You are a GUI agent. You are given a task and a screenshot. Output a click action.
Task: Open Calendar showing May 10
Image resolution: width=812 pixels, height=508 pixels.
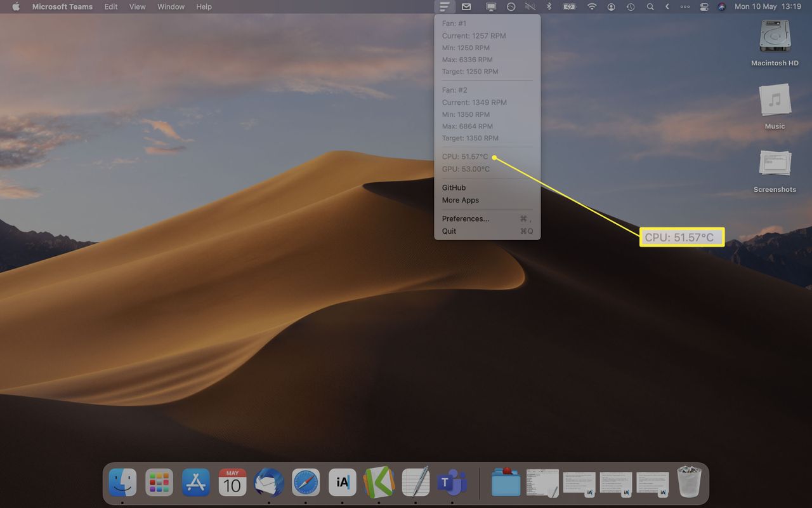click(232, 483)
